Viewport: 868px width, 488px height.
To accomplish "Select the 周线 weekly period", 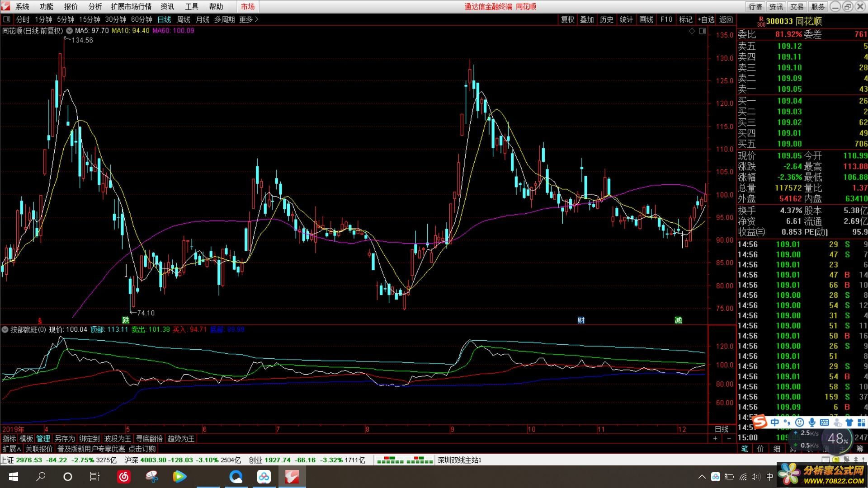I will pyautogui.click(x=184, y=19).
